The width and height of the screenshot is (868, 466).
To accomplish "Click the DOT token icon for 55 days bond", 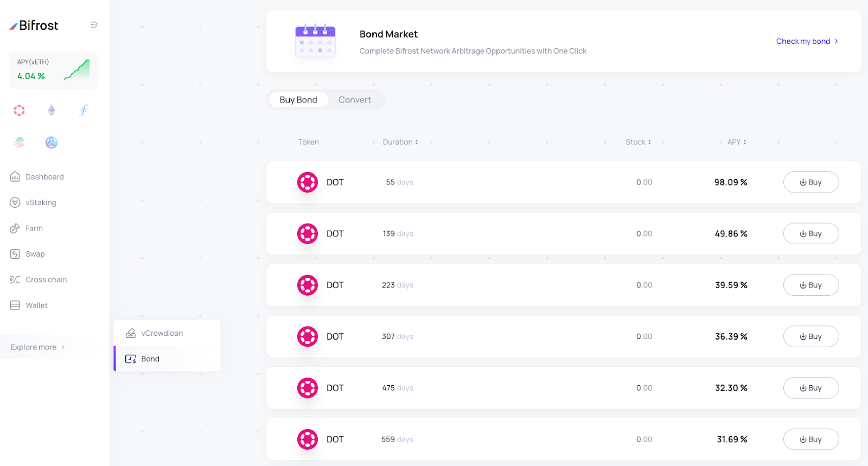I will pos(308,182).
